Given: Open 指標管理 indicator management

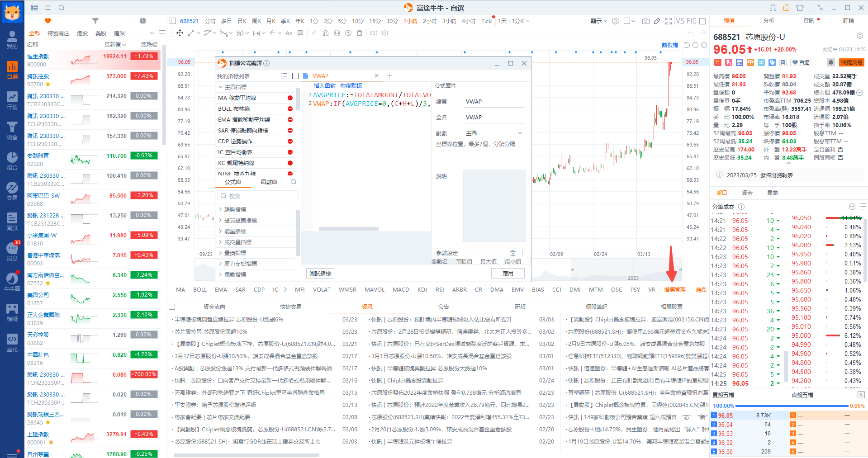Looking at the screenshot, I should click(674, 289).
